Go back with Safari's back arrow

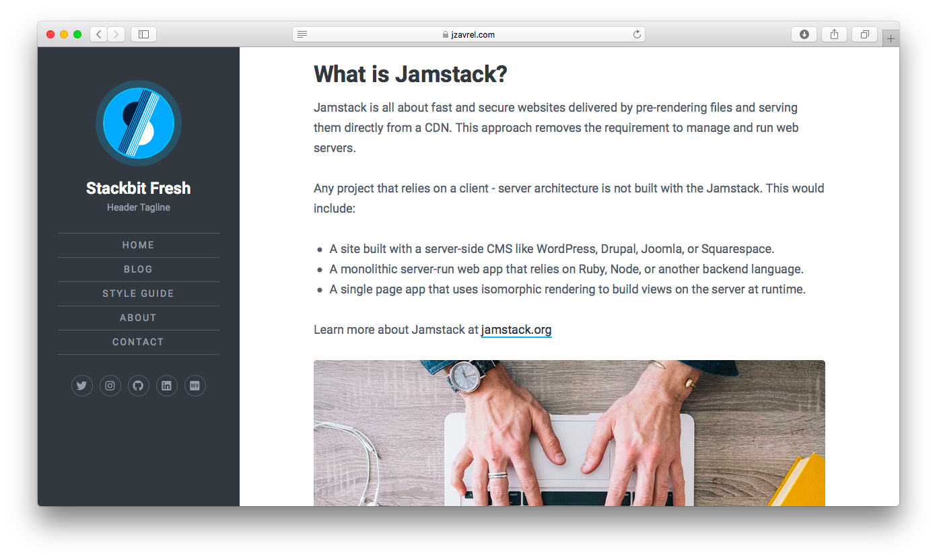tap(99, 34)
